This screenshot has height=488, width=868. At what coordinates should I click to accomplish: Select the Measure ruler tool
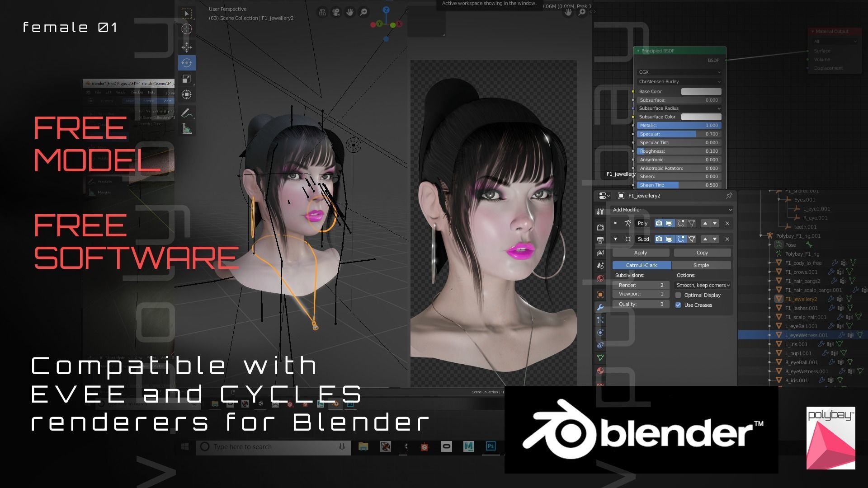(186, 129)
